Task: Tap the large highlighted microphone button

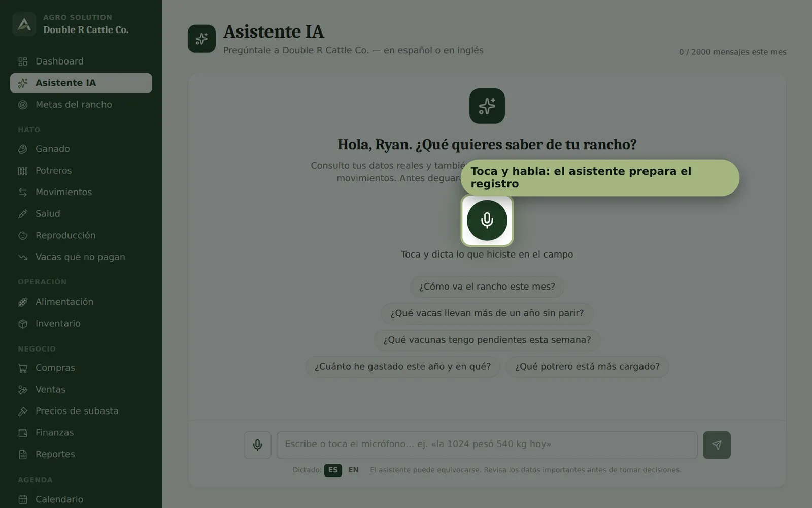Action: (487, 220)
